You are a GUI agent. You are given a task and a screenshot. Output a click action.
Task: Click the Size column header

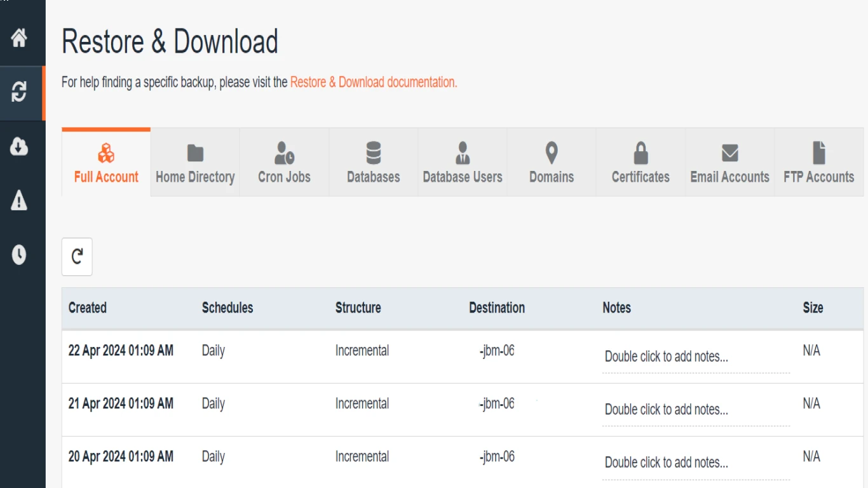coord(813,308)
